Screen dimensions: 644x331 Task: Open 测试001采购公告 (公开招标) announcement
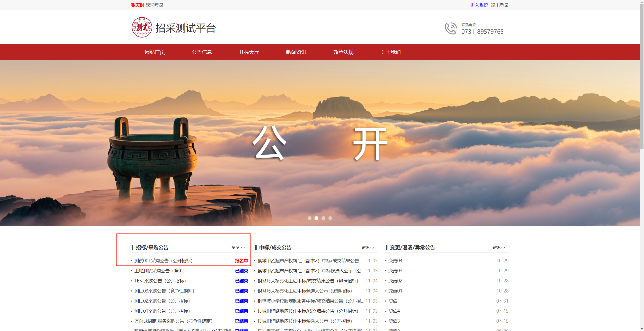[163, 261]
